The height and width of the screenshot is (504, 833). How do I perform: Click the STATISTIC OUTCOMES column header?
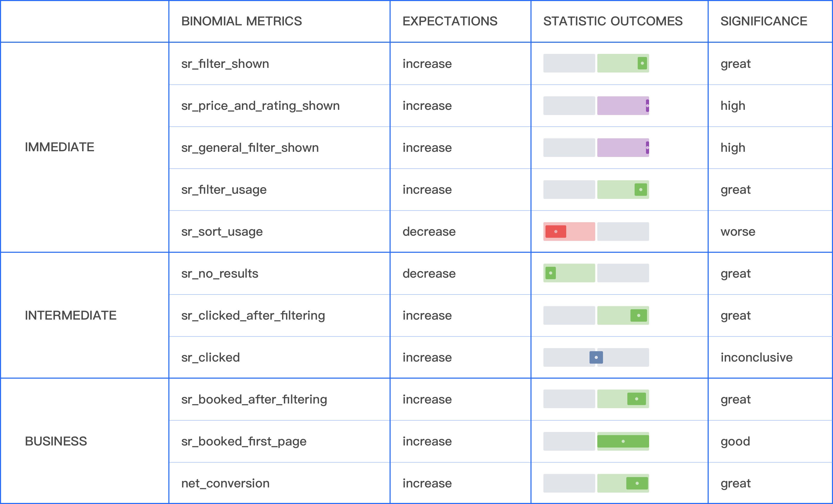pos(613,21)
